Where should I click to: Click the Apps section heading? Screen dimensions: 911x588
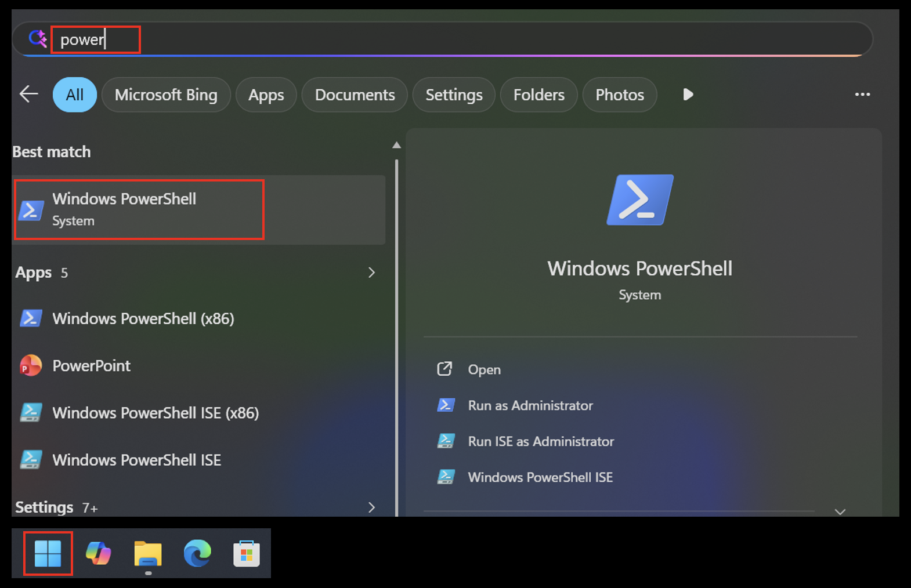click(34, 273)
